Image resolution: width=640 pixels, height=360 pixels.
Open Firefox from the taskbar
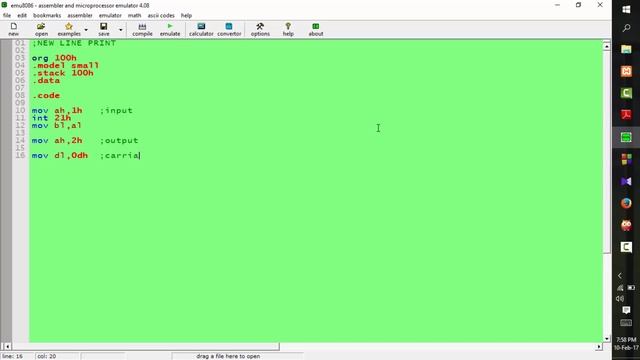[x=626, y=203]
